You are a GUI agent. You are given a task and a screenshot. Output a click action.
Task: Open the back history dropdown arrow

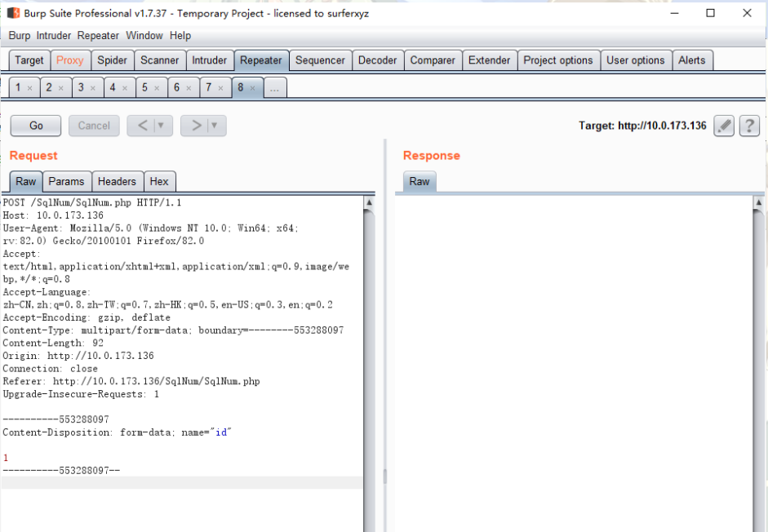(161, 126)
